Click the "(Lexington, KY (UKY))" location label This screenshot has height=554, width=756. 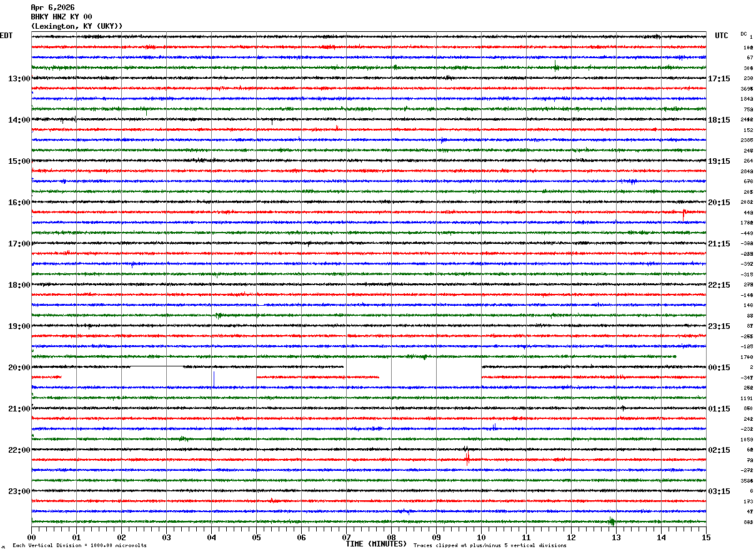click(x=77, y=26)
